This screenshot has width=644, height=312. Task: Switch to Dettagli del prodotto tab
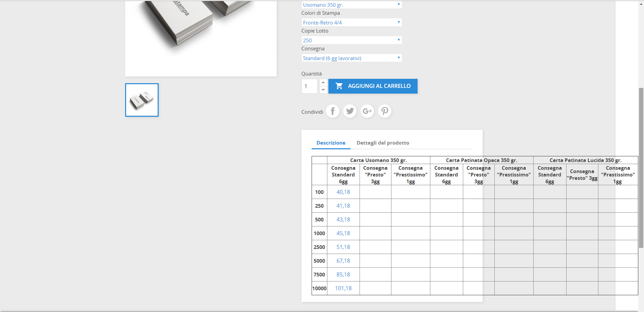pos(383,143)
